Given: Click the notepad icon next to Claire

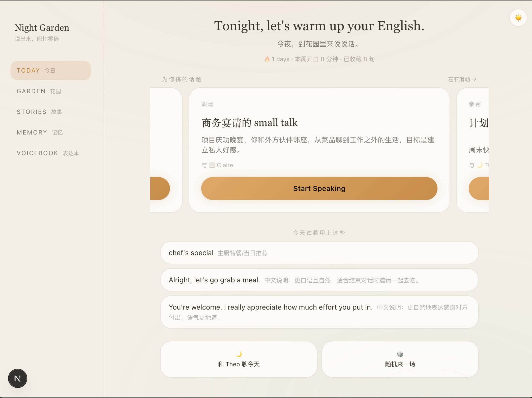Looking at the screenshot, I should pyautogui.click(x=212, y=165).
